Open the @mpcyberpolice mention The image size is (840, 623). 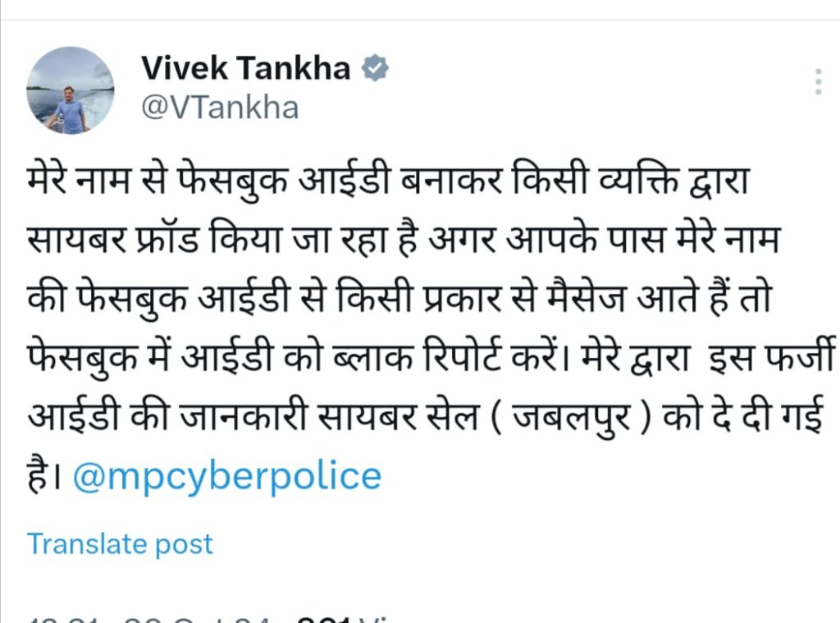pyautogui.click(x=226, y=476)
